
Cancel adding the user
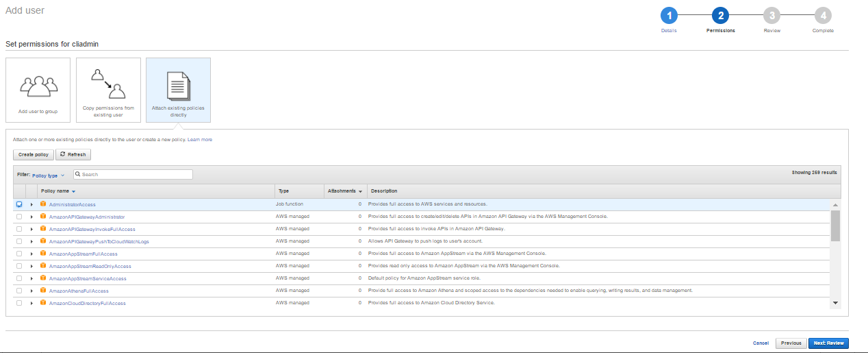point(761,343)
